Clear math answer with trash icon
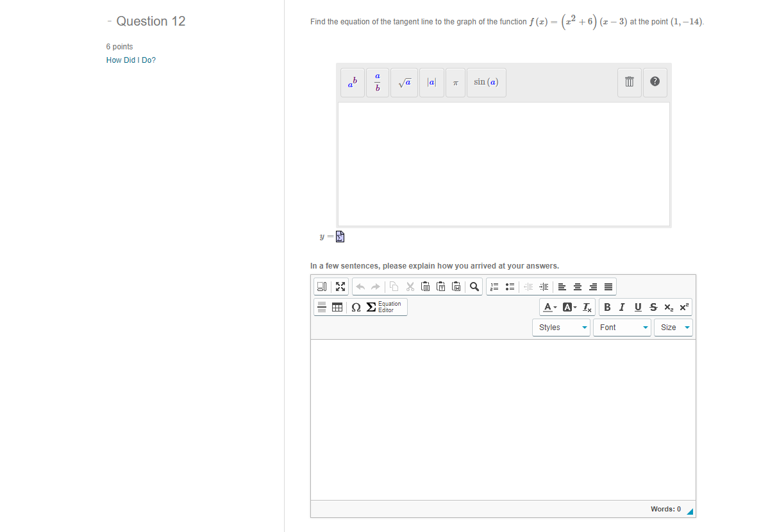This screenshot has height=532, width=761. 630,82
